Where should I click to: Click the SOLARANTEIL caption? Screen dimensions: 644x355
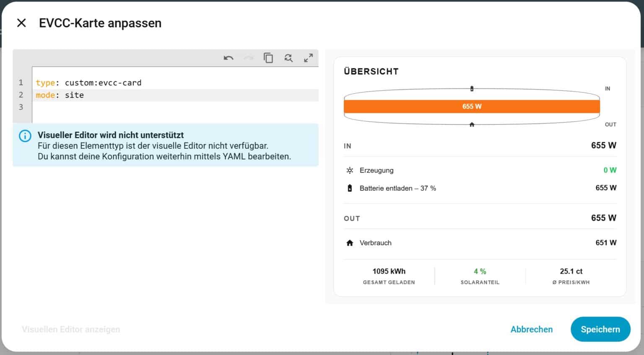480,282
